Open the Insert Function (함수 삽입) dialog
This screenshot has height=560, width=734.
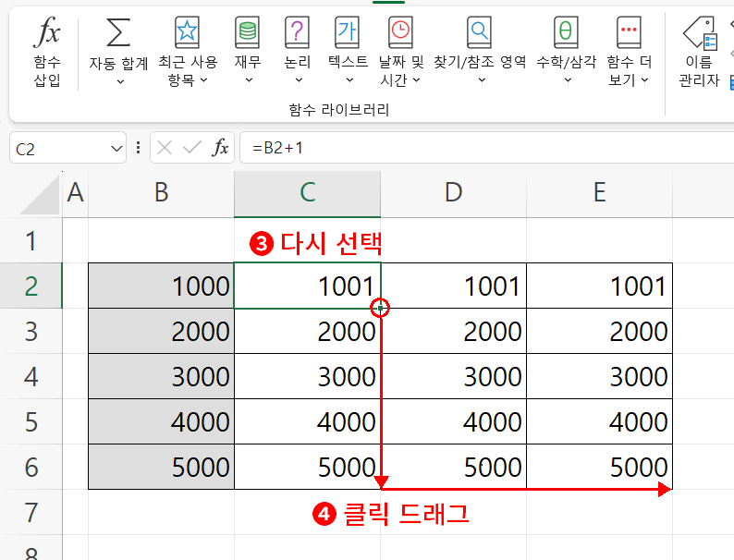[47, 51]
